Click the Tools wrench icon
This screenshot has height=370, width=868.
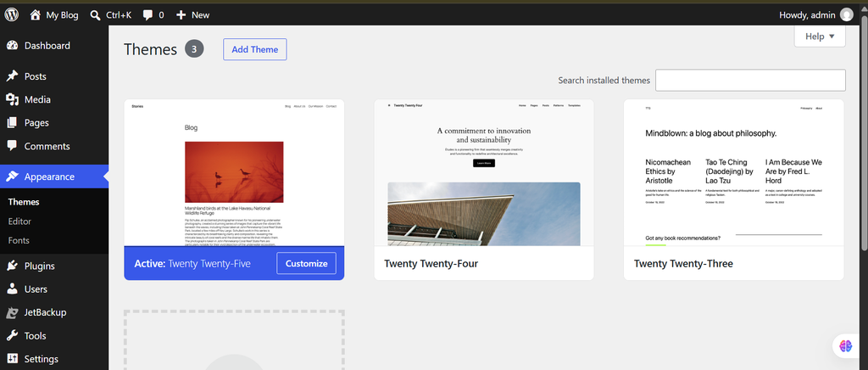point(12,336)
